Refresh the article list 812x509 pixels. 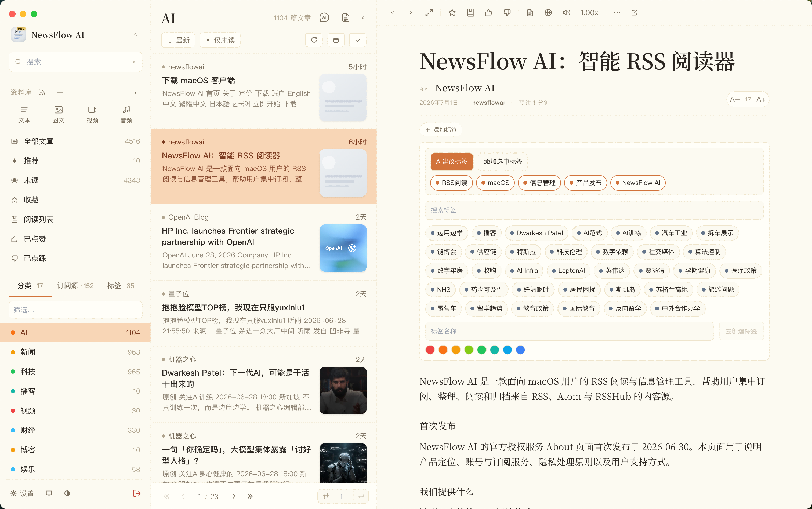314,40
